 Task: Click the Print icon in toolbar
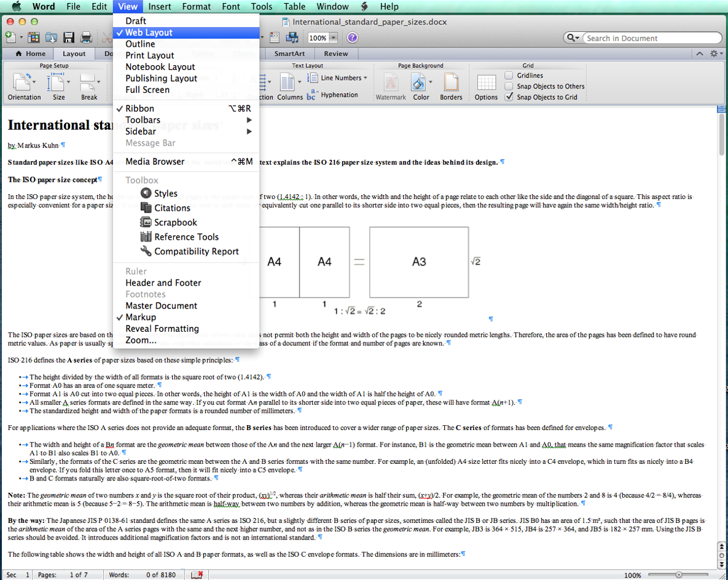click(x=87, y=38)
